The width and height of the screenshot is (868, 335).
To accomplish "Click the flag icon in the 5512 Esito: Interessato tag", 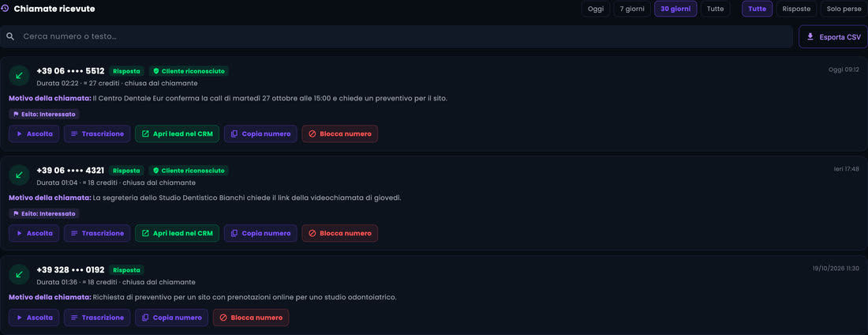I will (x=16, y=114).
